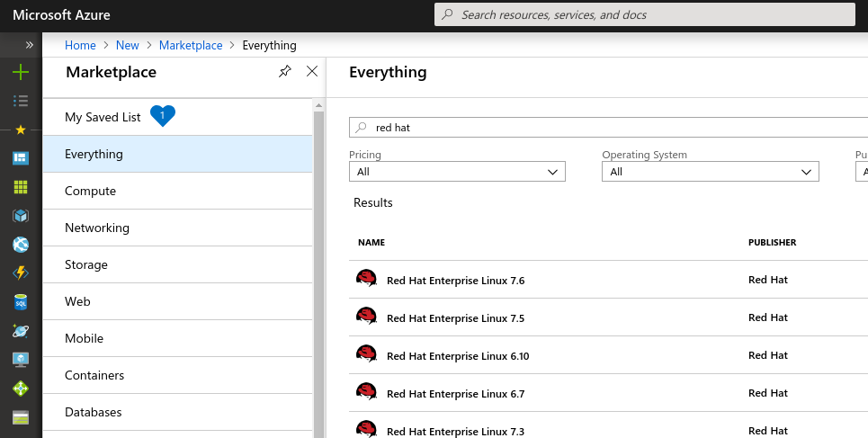Go to Home breadcrumb

(80, 45)
